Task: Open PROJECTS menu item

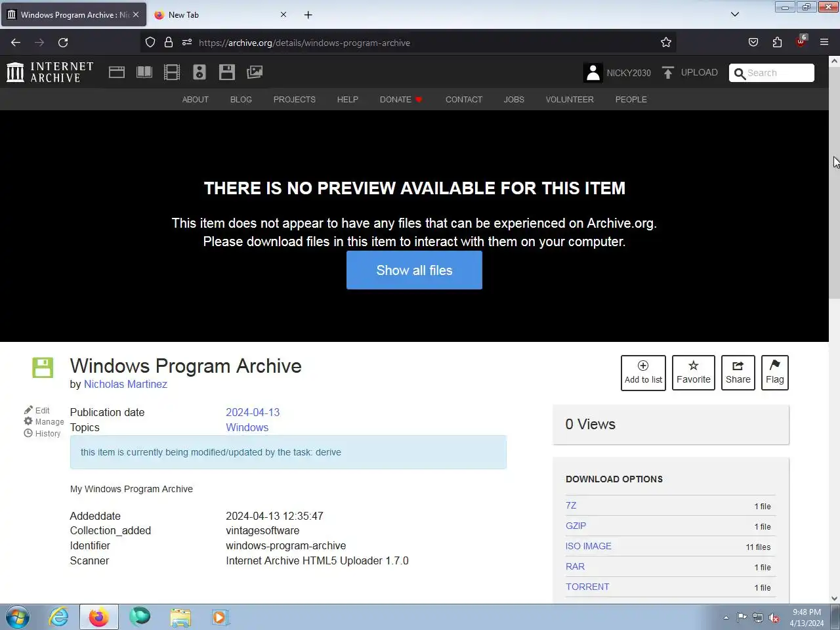Action: [295, 100]
